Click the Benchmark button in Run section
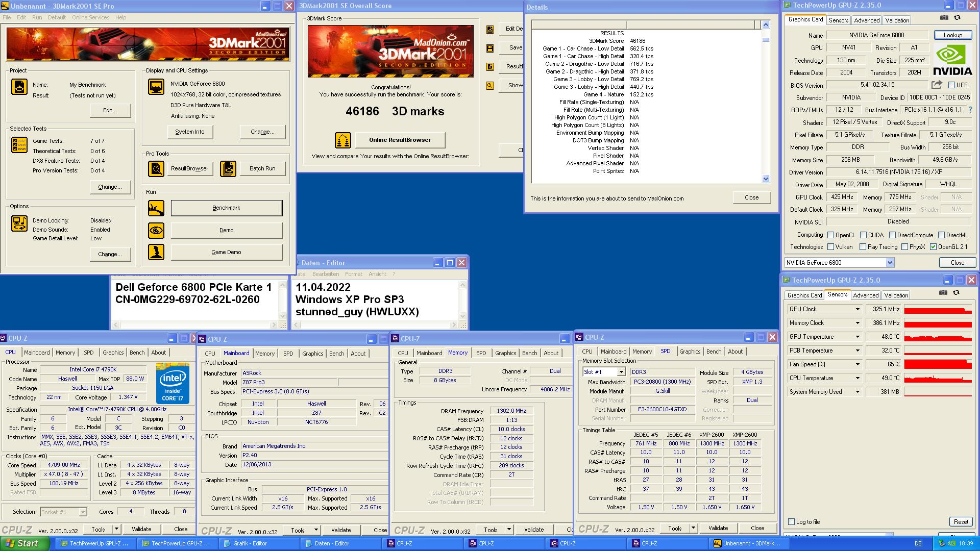This screenshot has width=980, height=551. 226,208
